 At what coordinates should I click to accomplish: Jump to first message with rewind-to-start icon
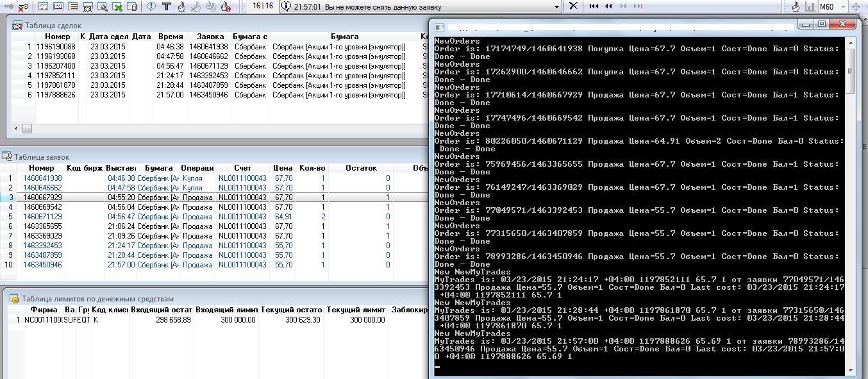click(594, 6)
